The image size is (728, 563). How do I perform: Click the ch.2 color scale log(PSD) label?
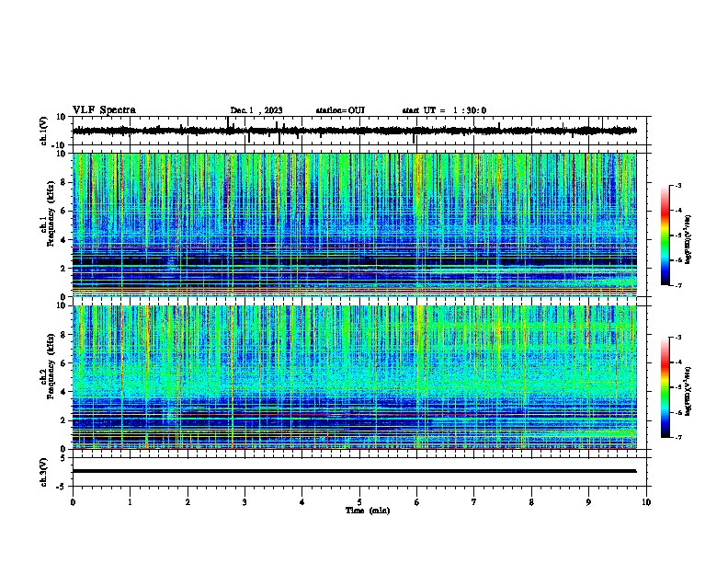(688, 391)
